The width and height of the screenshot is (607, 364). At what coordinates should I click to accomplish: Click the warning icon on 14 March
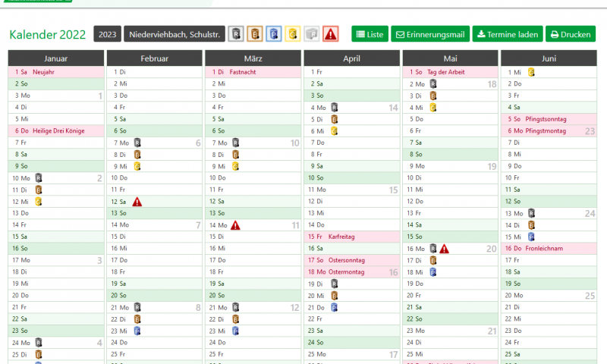[x=235, y=224]
